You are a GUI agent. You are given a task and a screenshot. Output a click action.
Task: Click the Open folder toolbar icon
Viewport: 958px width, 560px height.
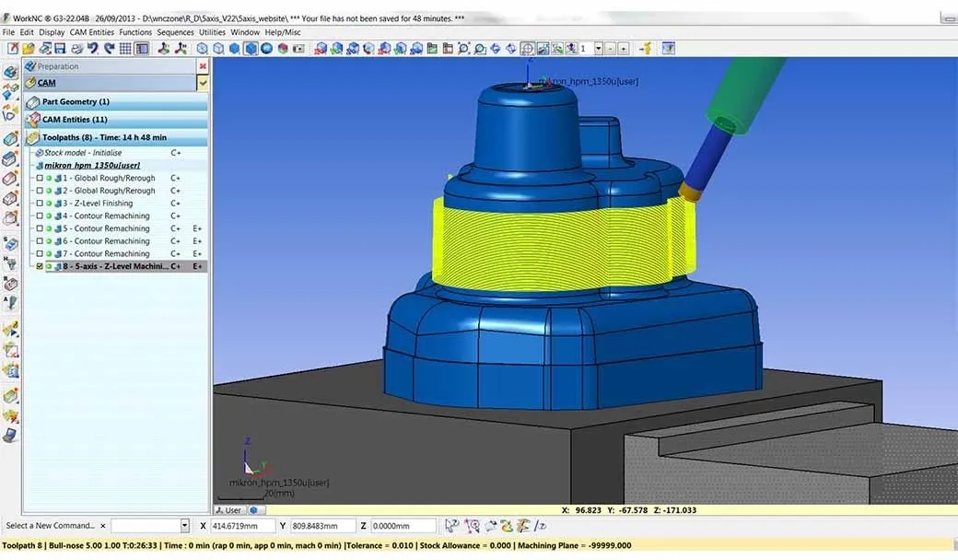[27, 48]
